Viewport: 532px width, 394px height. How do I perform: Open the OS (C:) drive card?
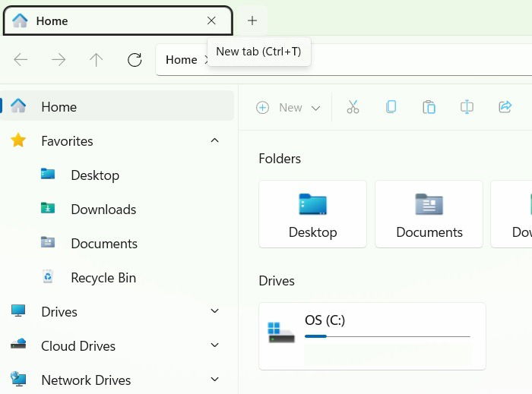[372, 336]
